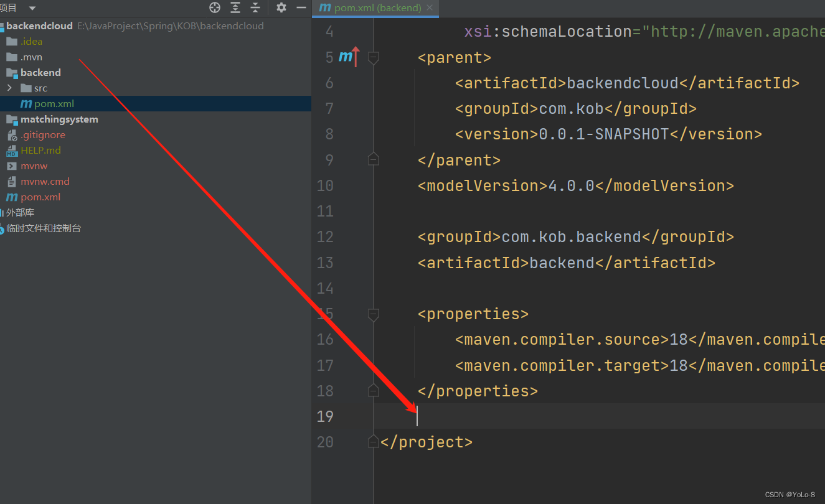Click the .gitignore file icon
The image size is (825, 504).
click(x=12, y=135)
